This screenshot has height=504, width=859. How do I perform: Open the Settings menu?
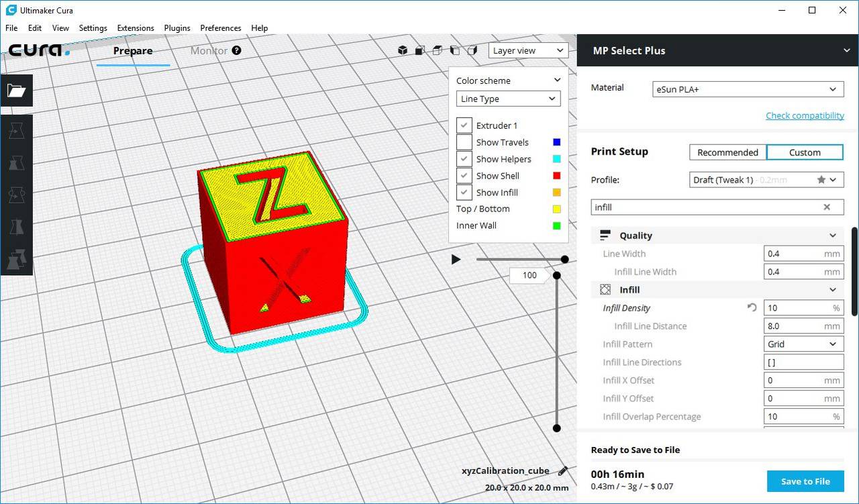tap(93, 28)
